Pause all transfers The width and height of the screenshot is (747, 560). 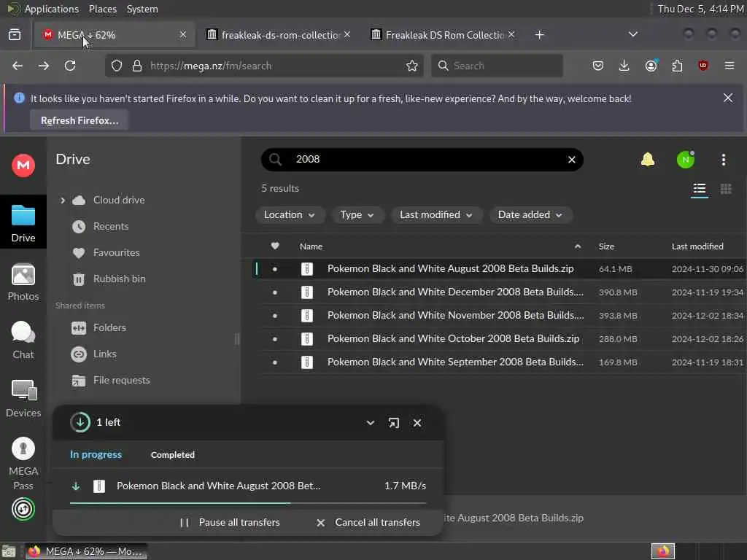point(230,522)
